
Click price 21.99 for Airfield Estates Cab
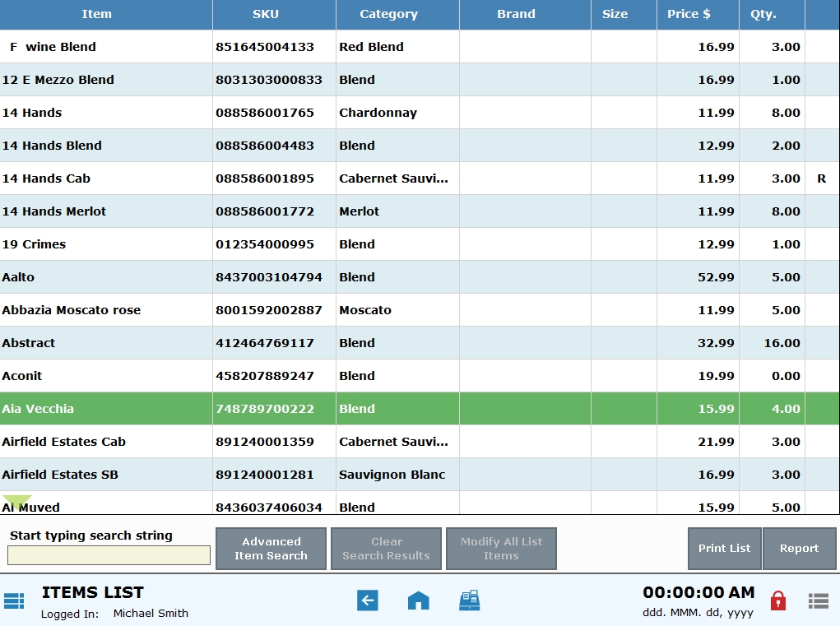tap(716, 442)
